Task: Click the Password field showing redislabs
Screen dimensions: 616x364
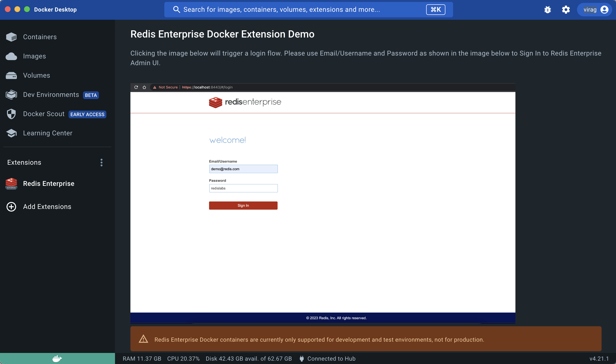Action: click(x=243, y=188)
